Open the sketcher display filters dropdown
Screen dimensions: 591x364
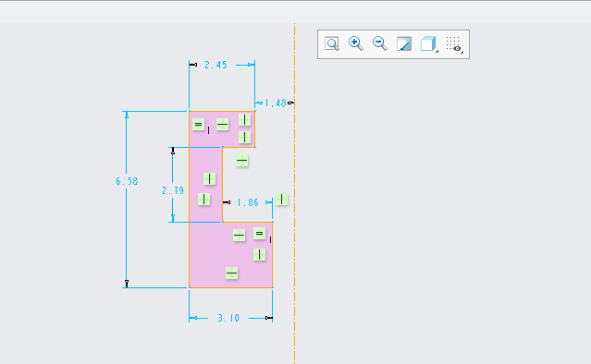(x=454, y=44)
